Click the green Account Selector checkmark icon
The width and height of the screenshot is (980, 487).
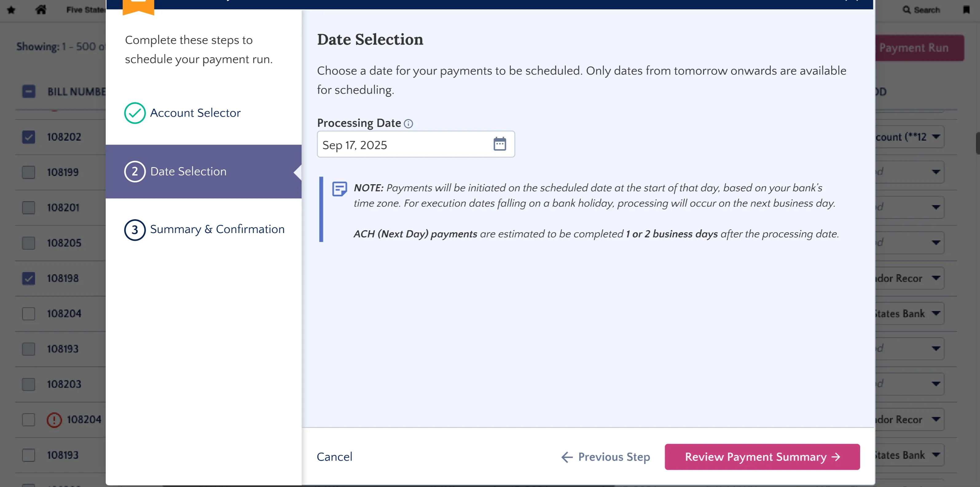pyautogui.click(x=135, y=113)
